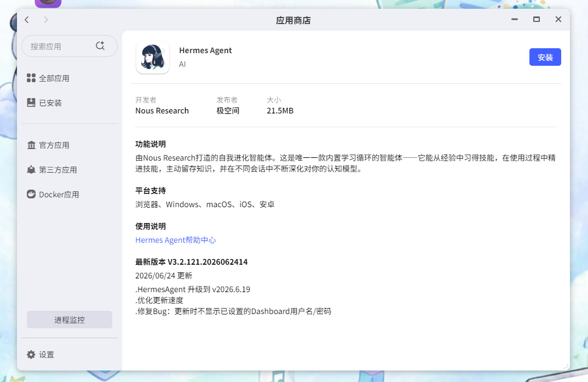Open the Hermes Agent帮助中心 link
The image size is (588, 382).
176,240
